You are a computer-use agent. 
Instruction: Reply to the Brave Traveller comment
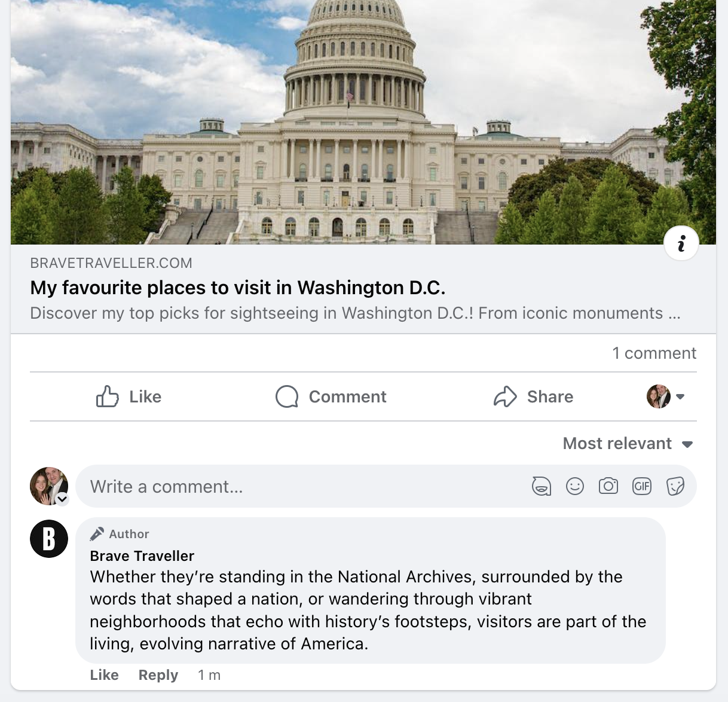tap(158, 675)
